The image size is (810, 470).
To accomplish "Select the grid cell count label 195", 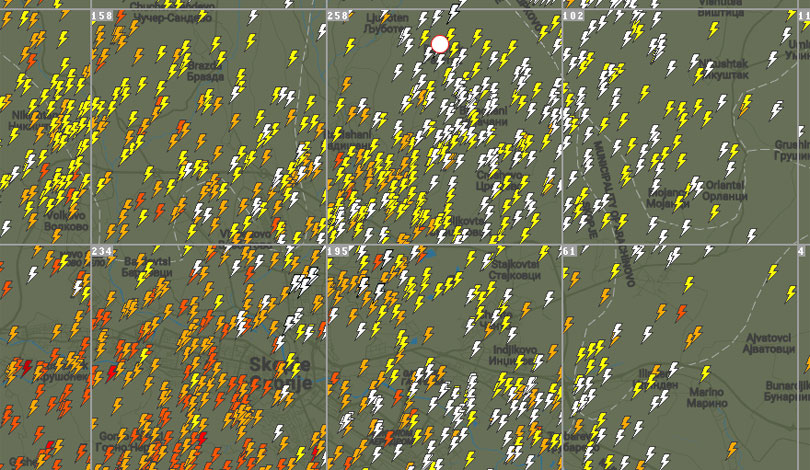I will pos(338,251).
